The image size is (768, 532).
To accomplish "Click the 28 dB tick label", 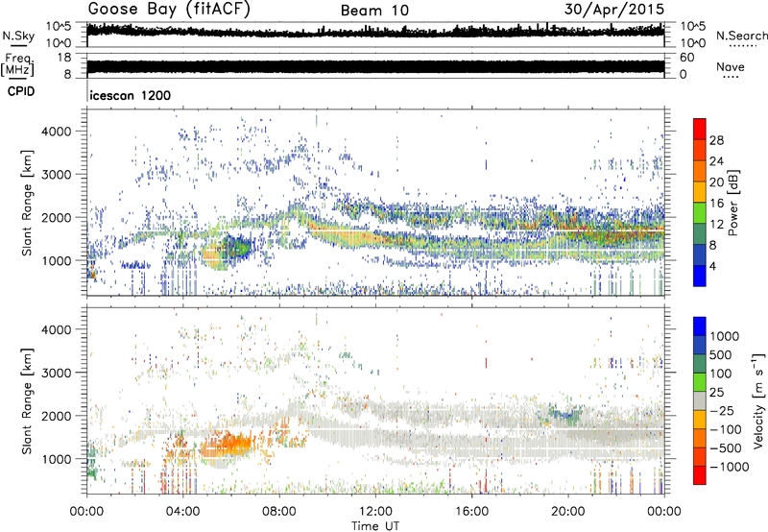I will coord(716,140).
